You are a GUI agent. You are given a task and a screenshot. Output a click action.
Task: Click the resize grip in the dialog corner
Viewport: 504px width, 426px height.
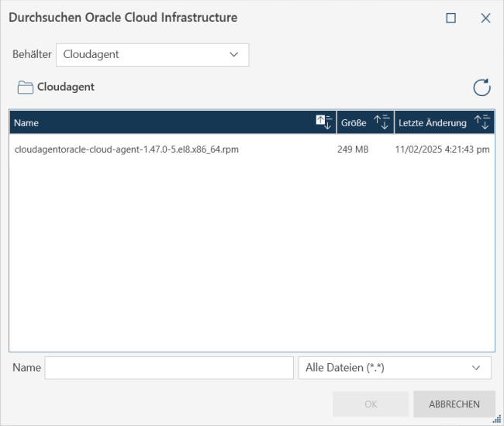[x=497, y=419]
